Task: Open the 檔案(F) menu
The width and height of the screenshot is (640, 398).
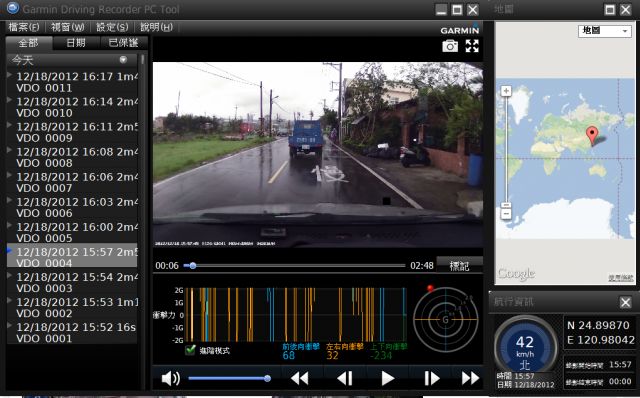Action: (24, 27)
